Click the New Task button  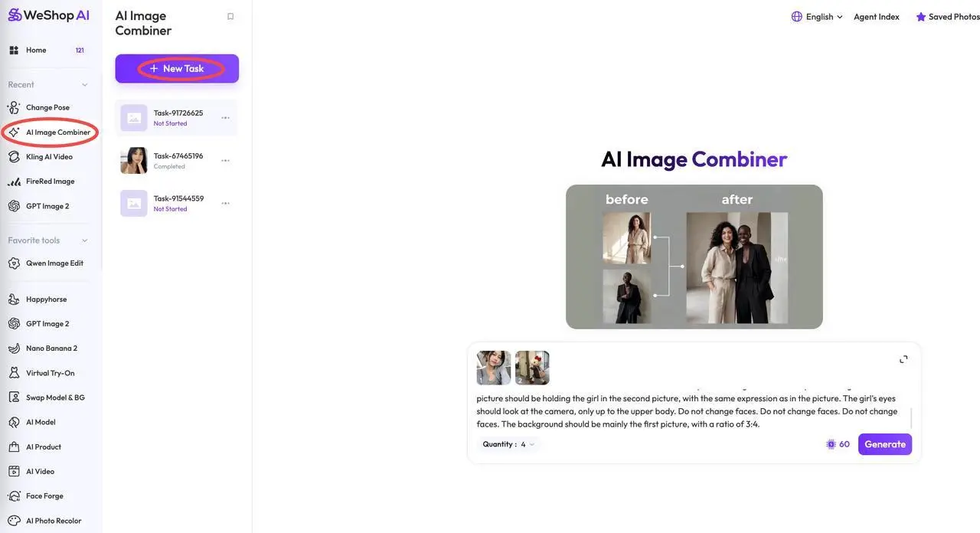click(x=177, y=68)
